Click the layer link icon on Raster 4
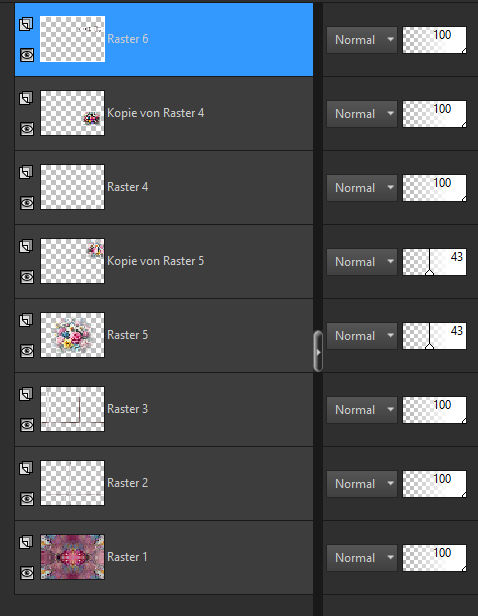 click(26, 172)
